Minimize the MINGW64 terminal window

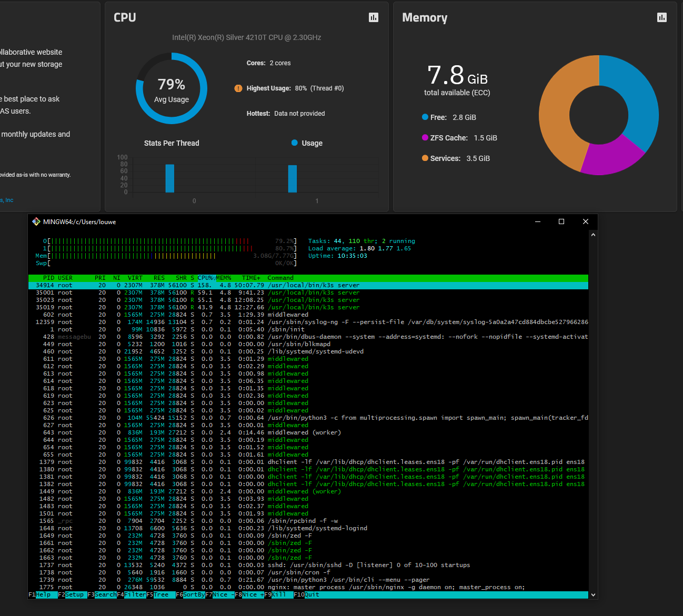538,221
